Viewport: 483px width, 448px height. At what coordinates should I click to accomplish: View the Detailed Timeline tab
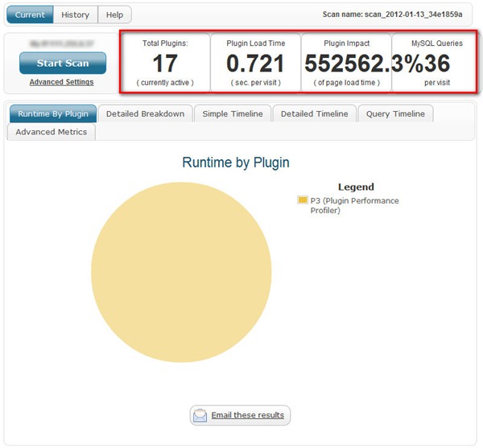pyautogui.click(x=314, y=114)
